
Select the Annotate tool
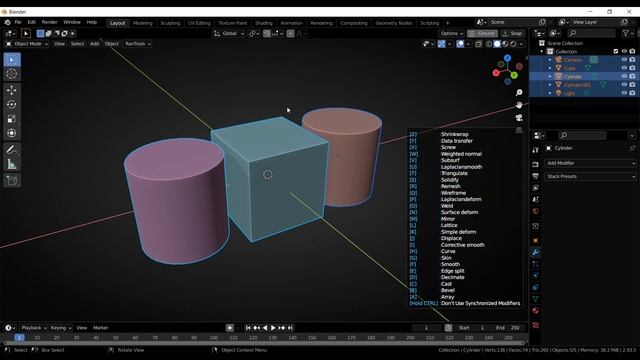(12, 150)
